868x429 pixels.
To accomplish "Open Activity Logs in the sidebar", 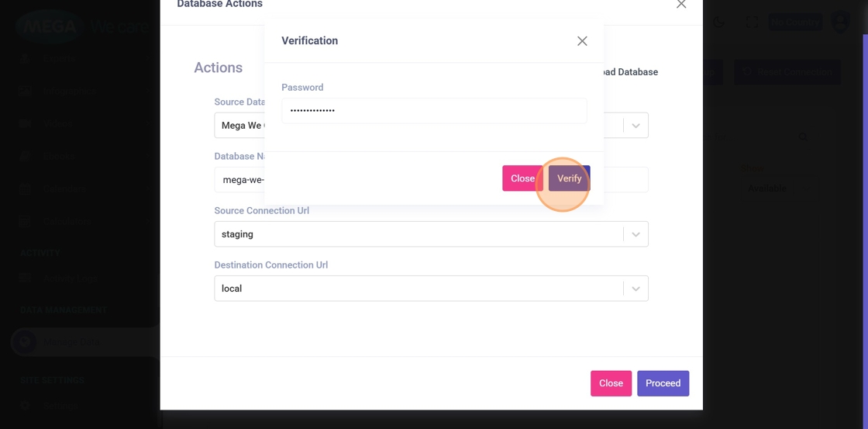I will [70, 279].
